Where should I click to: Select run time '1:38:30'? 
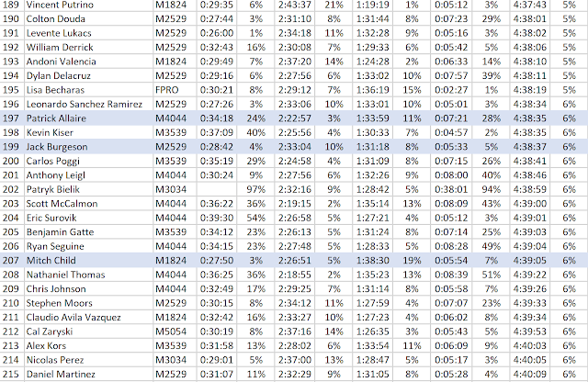tap(373, 261)
